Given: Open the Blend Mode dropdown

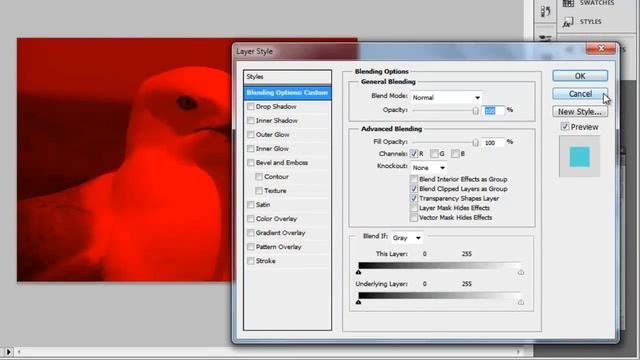Looking at the screenshot, I should [446, 98].
